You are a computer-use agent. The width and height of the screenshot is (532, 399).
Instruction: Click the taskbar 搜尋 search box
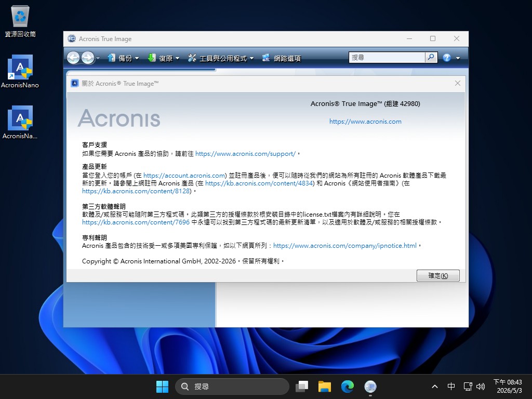[232, 387]
